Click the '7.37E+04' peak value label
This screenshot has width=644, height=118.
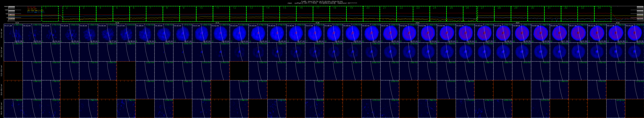(263, 44)
